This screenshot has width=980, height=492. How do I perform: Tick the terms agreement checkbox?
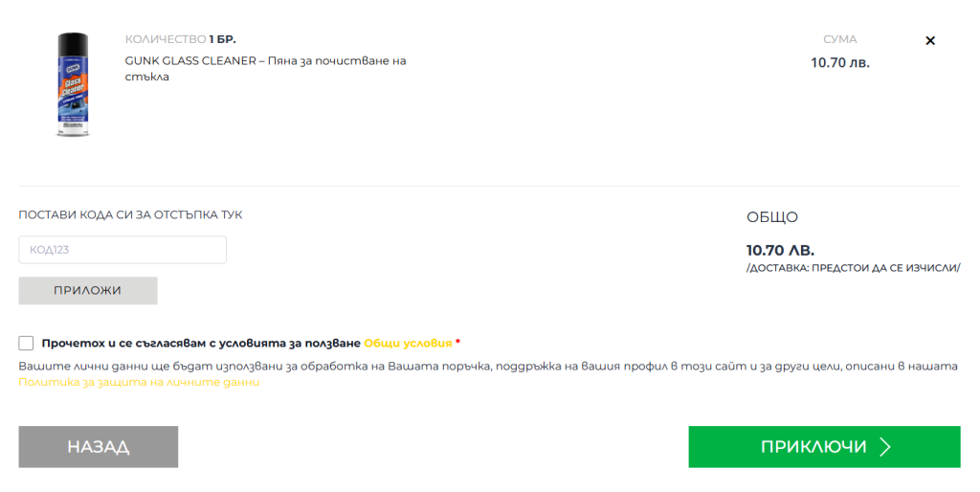tap(26, 343)
